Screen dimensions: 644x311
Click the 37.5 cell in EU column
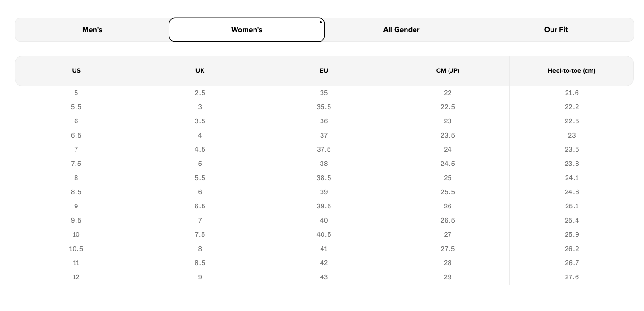click(324, 149)
